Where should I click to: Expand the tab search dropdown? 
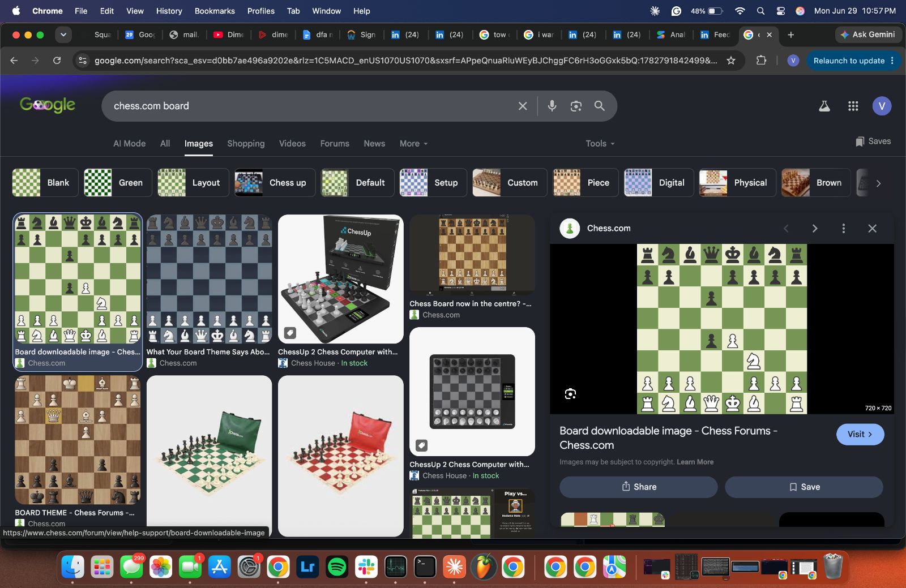pyautogui.click(x=63, y=35)
